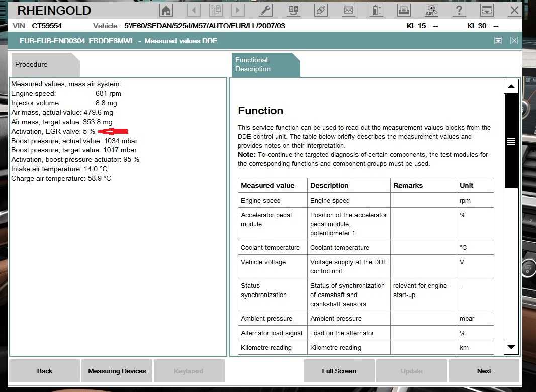Collapse the Measured values DDE panel
The width and height of the screenshot is (536, 392).
click(498, 41)
